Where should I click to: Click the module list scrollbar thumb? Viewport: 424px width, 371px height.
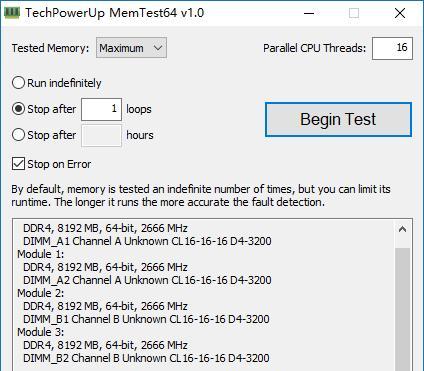pyautogui.click(x=403, y=310)
